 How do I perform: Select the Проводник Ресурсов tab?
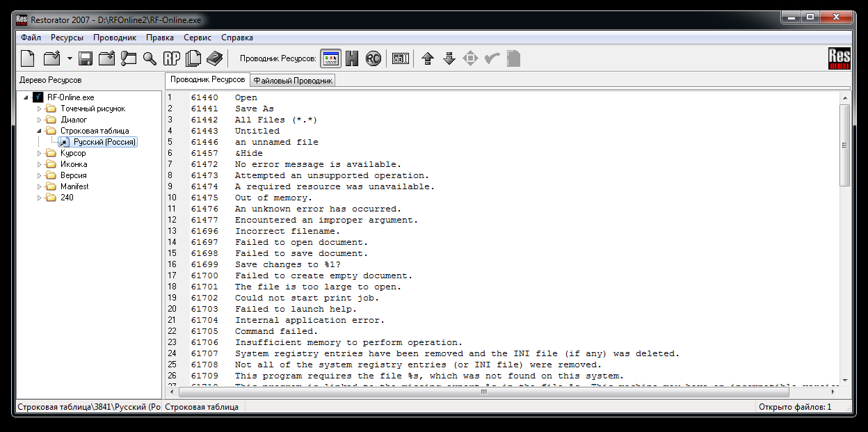click(207, 80)
